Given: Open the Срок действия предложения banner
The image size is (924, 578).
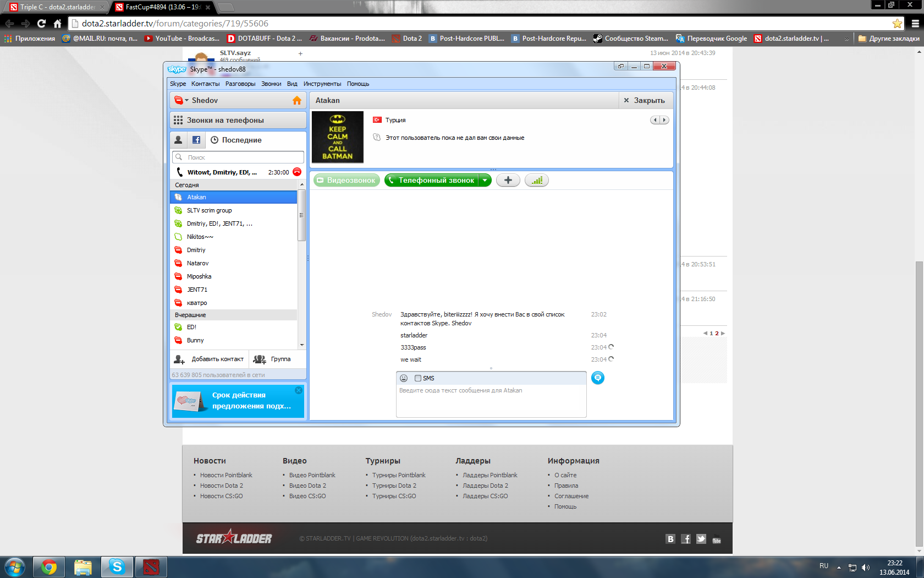Looking at the screenshot, I should [x=238, y=401].
